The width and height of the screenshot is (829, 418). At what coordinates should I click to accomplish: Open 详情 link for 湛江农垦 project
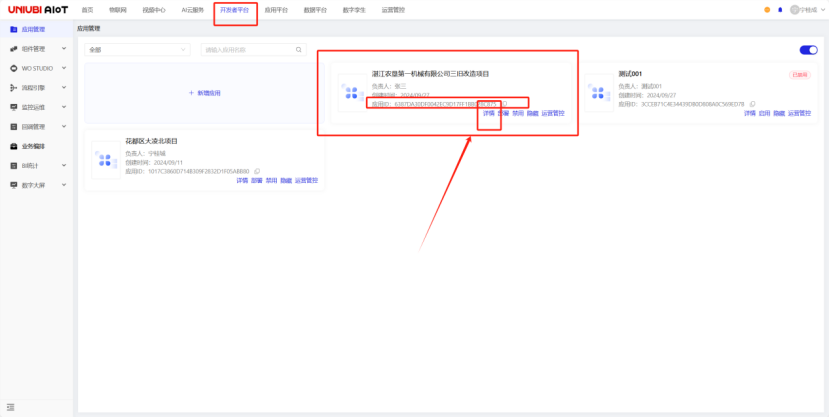pyautogui.click(x=489, y=113)
